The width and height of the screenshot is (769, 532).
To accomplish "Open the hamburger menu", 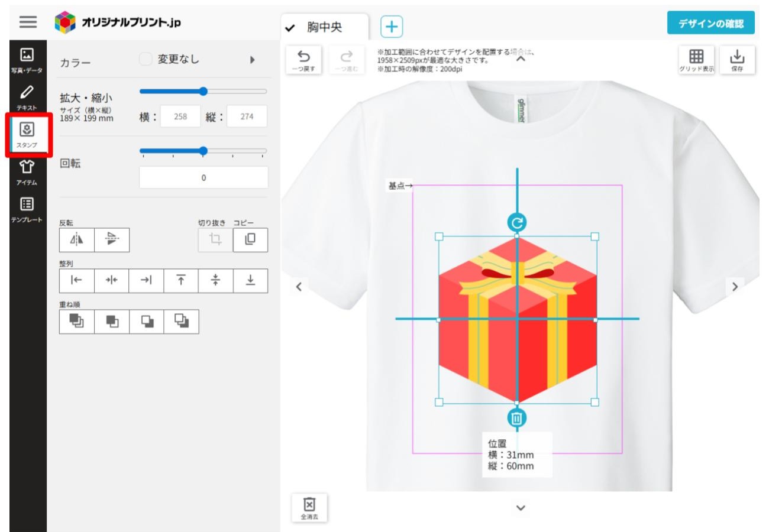I will [28, 22].
